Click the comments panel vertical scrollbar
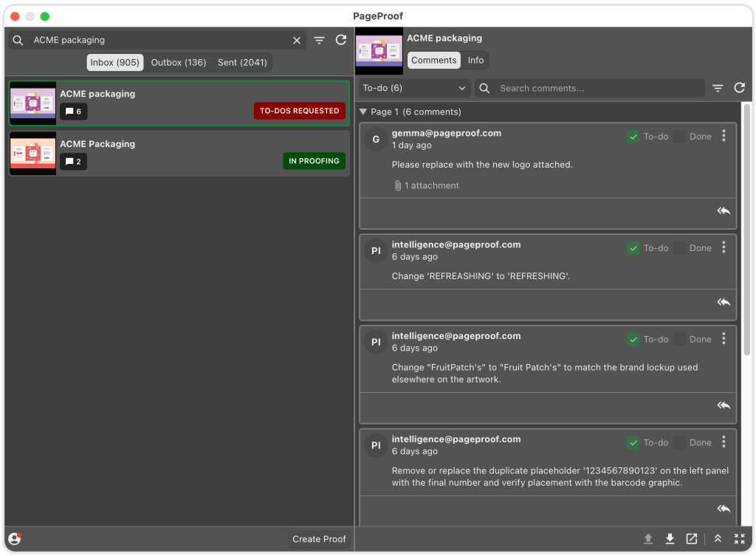This screenshot has width=756, height=556. 747,230
